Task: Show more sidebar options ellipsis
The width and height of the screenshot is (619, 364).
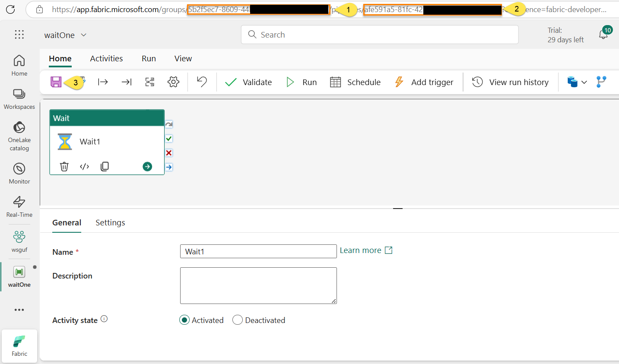Action: 19,310
